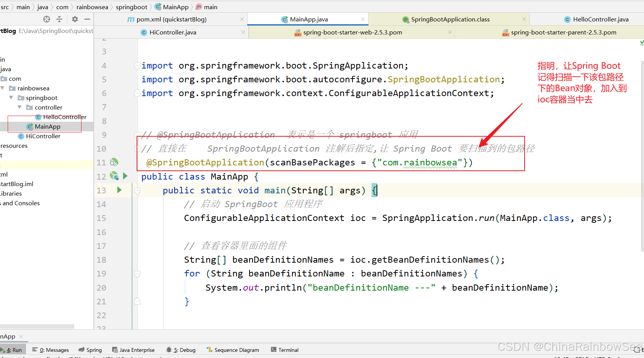Viewport: 644px width, 358px height.
Task: Click the run arrow beside the main method
Action: pyautogui.click(x=119, y=190)
